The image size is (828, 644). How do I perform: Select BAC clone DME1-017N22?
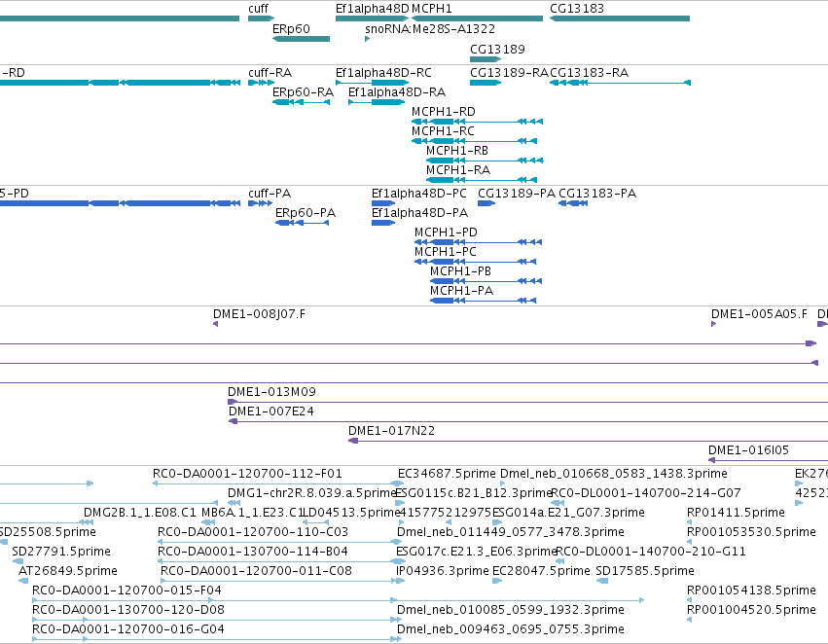589,441
